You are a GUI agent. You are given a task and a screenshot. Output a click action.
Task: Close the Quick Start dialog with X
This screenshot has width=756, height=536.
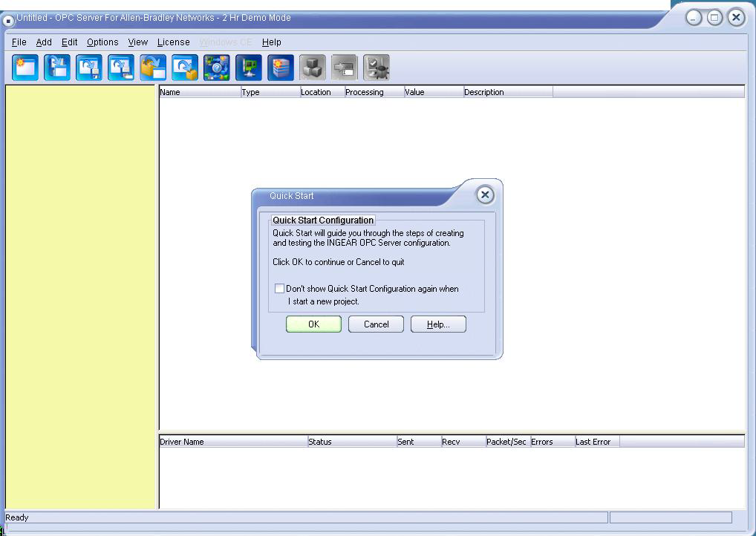click(485, 195)
